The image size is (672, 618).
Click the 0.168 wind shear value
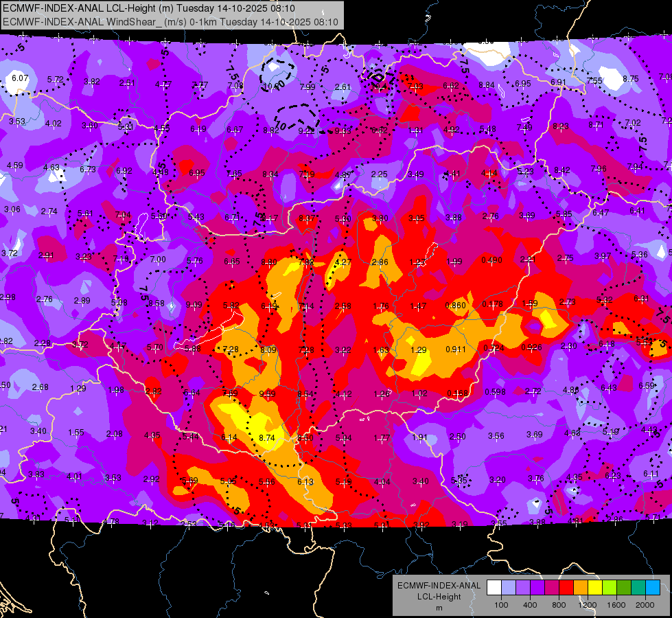(x=457, y=393)
